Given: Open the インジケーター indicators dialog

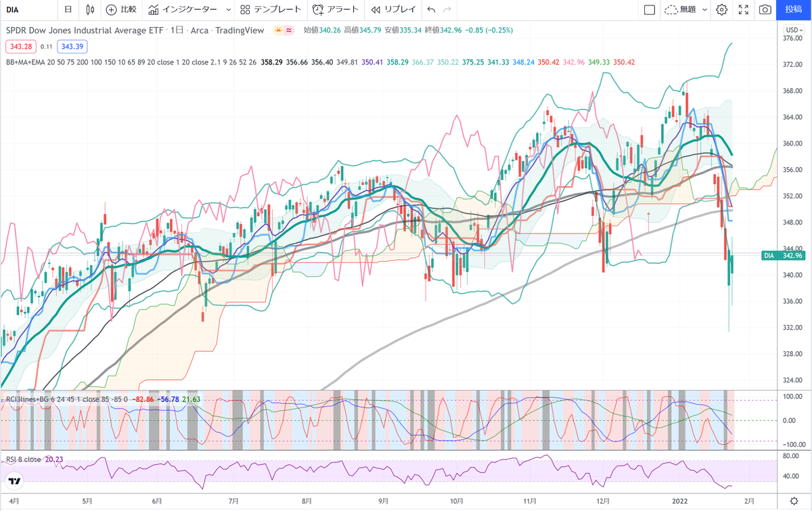Looking at the screenshot, I should (183, 9).
